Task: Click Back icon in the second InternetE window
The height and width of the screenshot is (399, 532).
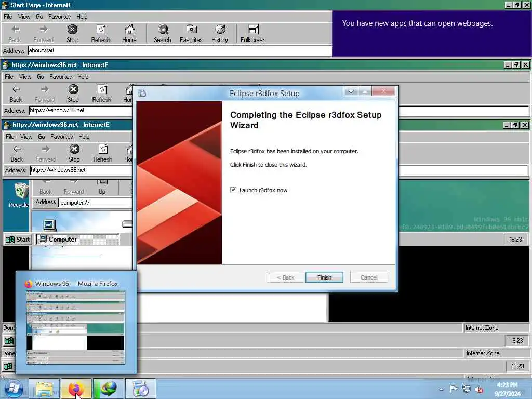Action: (x=16, y=94)
